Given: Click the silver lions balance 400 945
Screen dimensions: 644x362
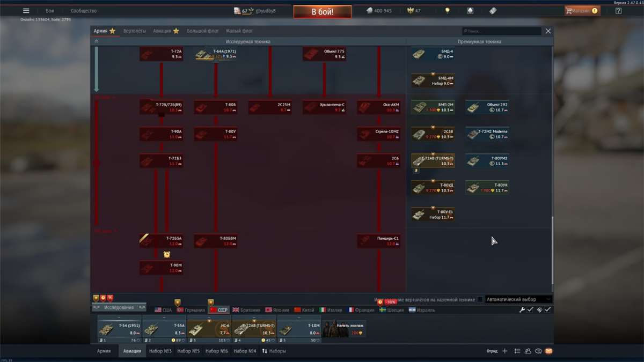Looking at the screenshot, I should tap(379, 11).
